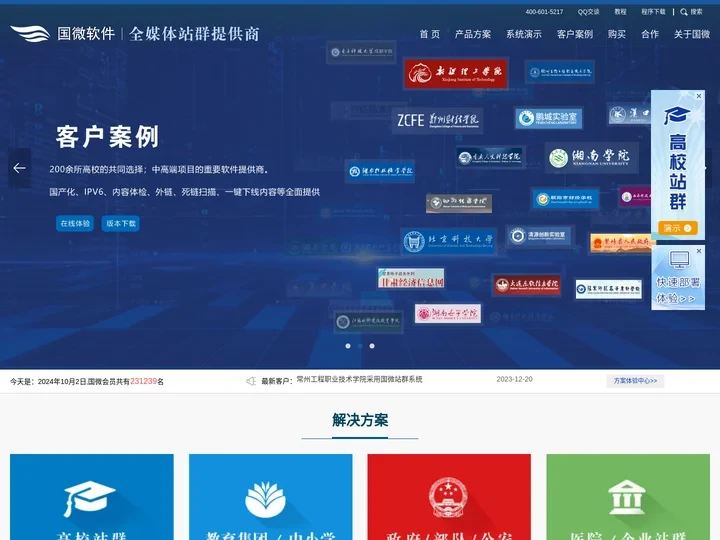Click the ZCFE 郑州财经学院 logo
720x540 pixels.
(x=438, y=120)
